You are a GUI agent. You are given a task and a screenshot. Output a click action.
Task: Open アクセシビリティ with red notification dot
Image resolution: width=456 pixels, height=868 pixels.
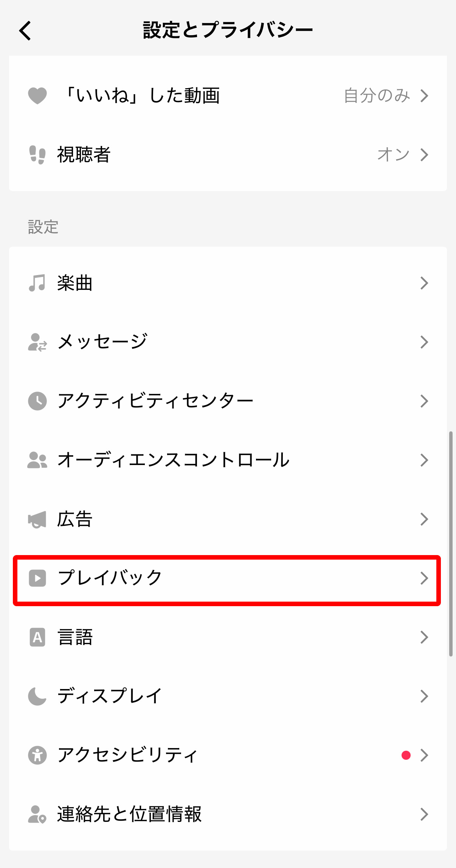(x=228, y=755)
